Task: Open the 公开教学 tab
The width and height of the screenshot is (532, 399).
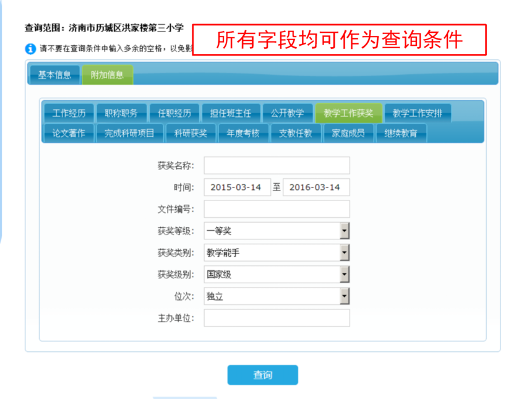Action: [x=288, y=113]
